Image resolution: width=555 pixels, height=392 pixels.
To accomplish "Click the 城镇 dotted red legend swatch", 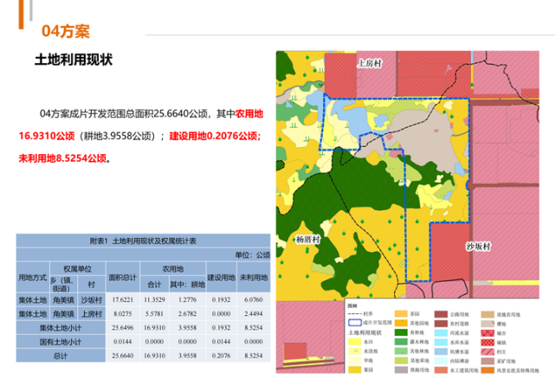I will (x=487, y=342).
